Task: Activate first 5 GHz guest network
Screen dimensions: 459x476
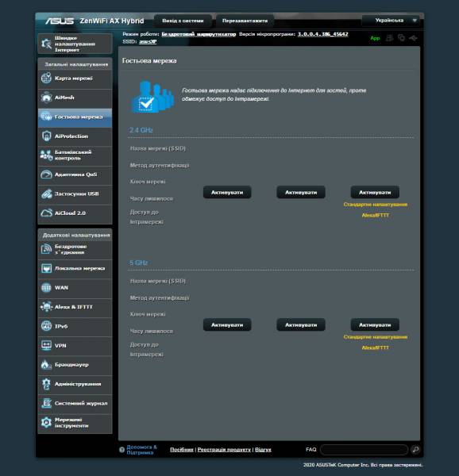Action: [227, 324]
